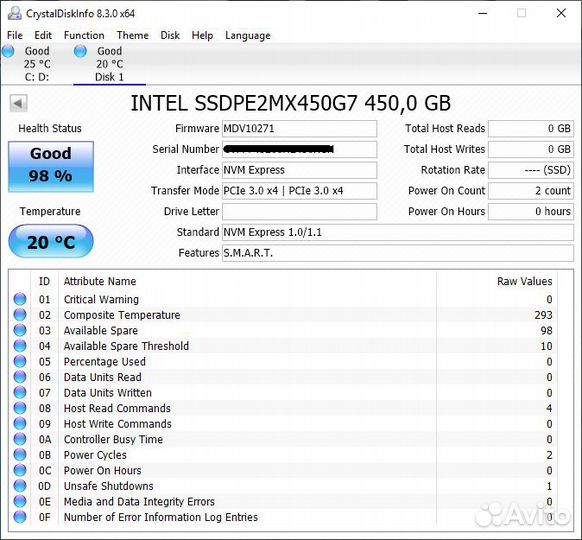
Task: Open the Theme menu
Action: click(133, 35)
